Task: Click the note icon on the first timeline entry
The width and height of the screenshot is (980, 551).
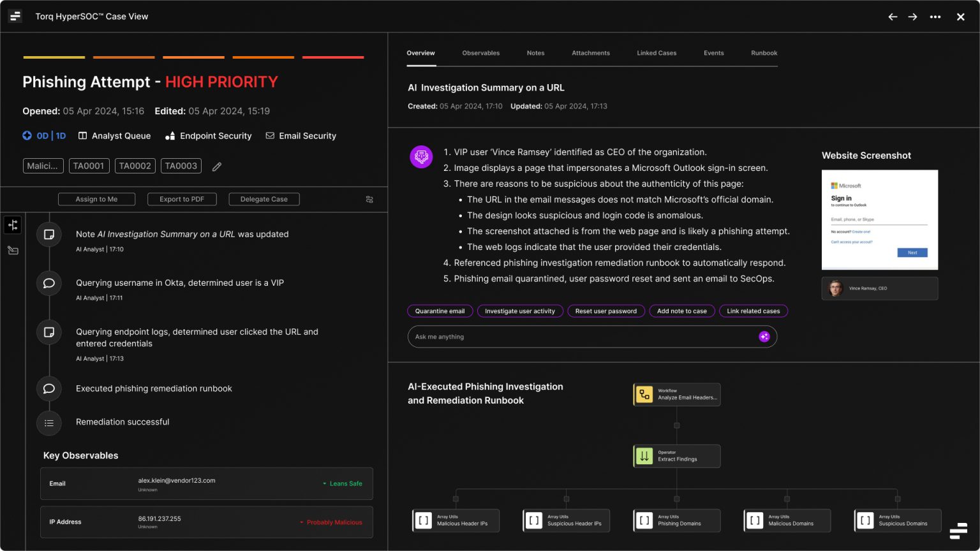Action: 49,234
